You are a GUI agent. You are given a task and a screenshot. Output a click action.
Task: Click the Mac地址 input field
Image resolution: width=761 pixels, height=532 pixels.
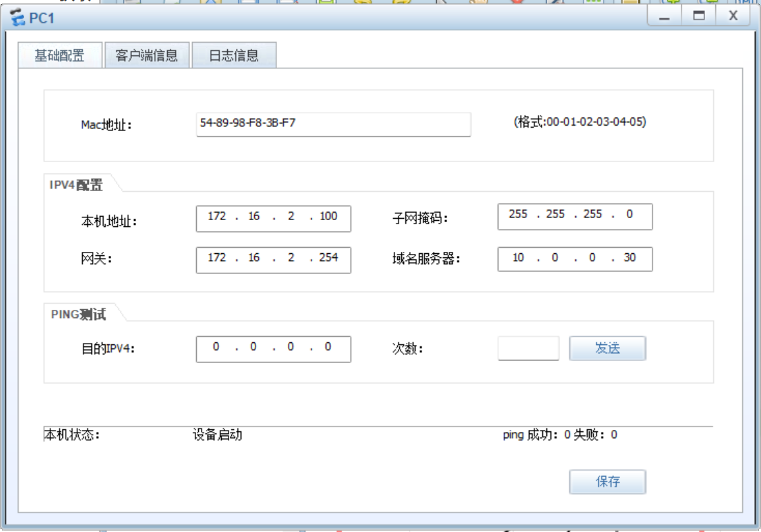334,124
